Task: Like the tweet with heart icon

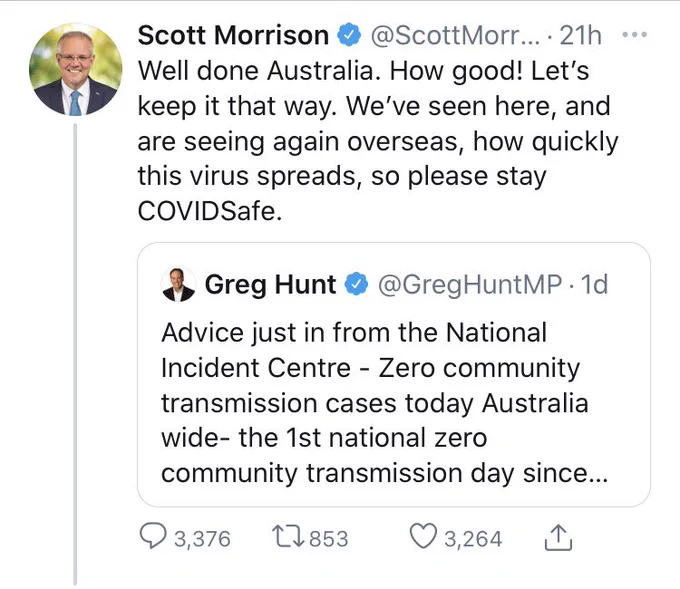Action: coord(423,537)
